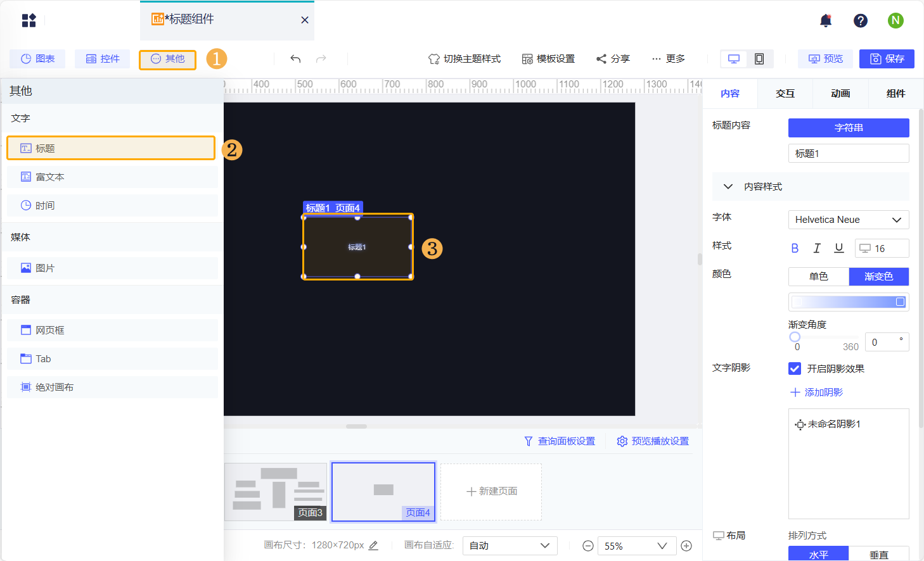The image size is (924, 561).
Task: Collapse the 内容样式 section
Action: point(811,187)
